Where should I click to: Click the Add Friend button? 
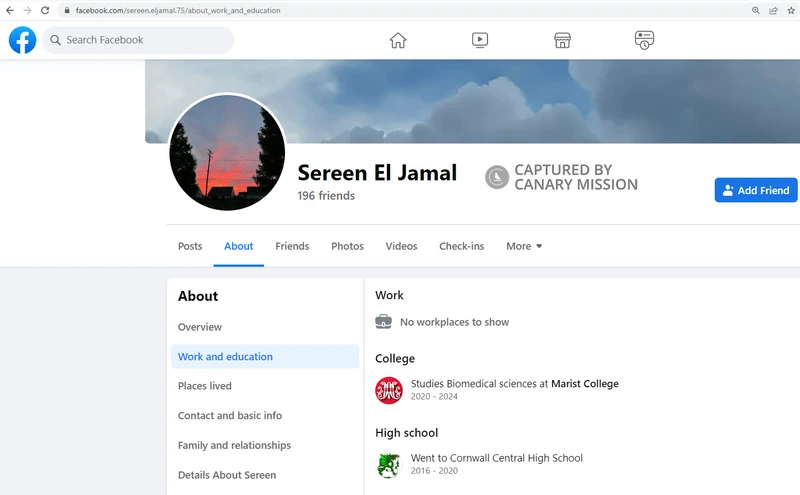756,190
